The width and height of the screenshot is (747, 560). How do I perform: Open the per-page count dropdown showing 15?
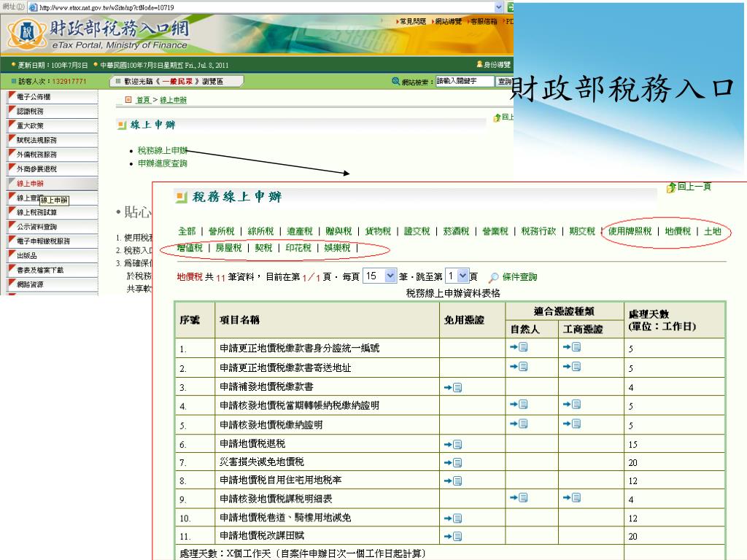(x=390, y=276)
